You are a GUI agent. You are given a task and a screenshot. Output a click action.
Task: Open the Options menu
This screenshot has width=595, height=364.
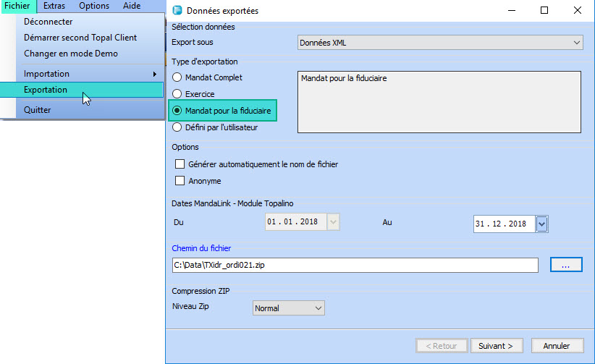pos(94,6)
